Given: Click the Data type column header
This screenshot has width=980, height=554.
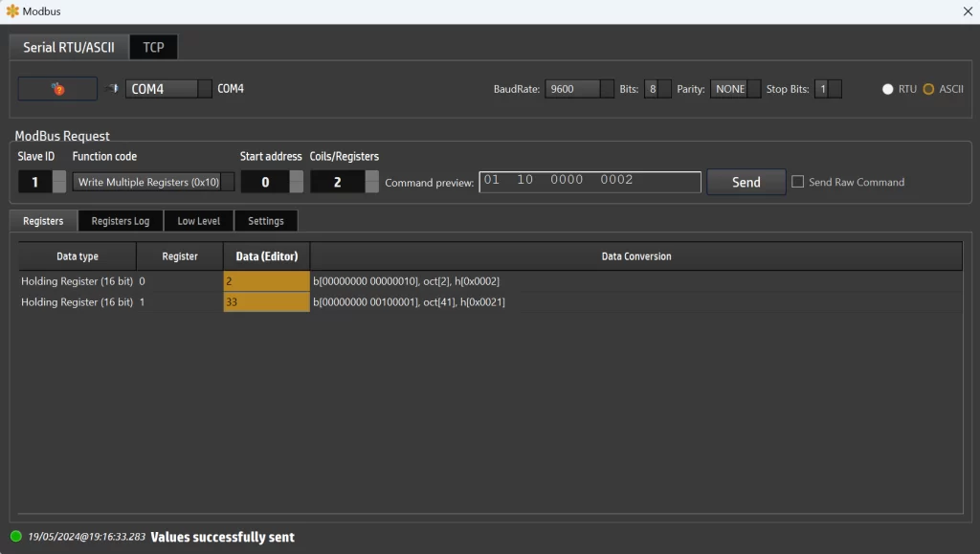Looking at the screenshot, I should tap(78, 256).
